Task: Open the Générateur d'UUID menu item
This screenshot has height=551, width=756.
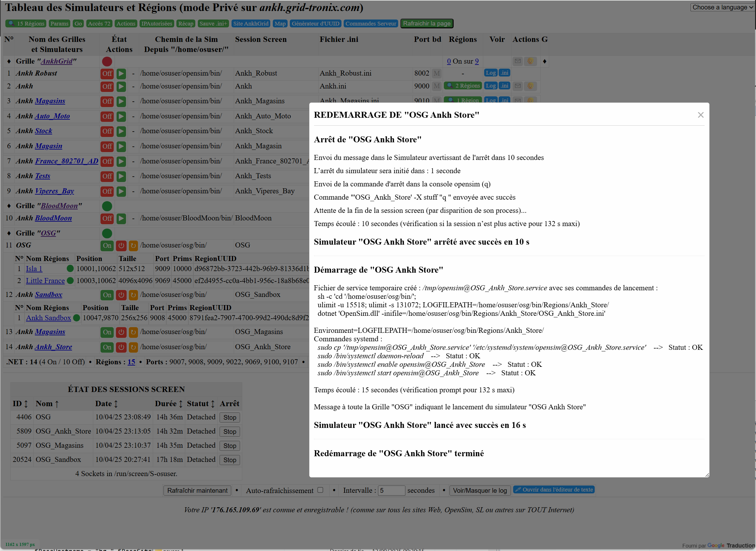Action: pyautogui.click(x=315, y=24)
